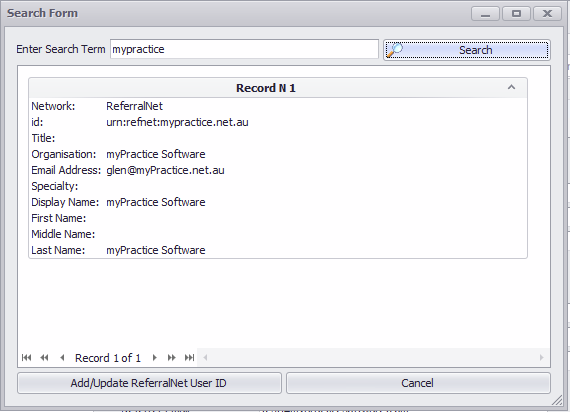Go to the previous record
The width and height of the screenshot is (570, 412).
tap(62, 358)
